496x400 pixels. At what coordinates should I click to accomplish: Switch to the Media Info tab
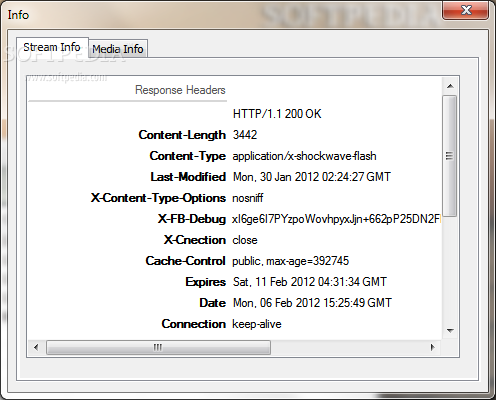click(x=118, y=49)
